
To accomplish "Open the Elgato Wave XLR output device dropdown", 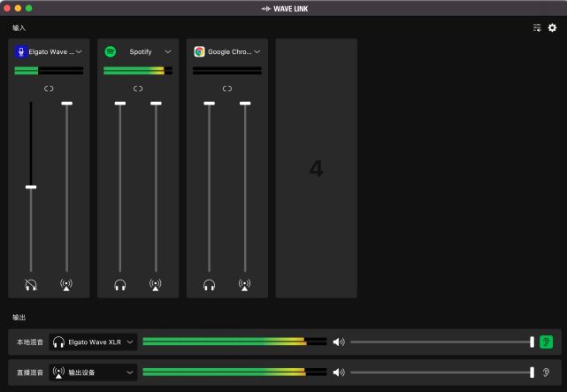I will [x=93, y=342].
